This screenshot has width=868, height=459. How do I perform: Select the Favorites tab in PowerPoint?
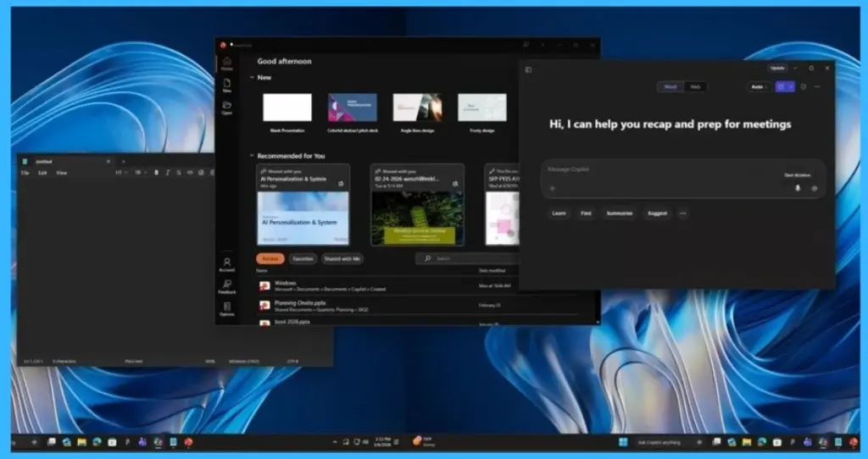(x=303, y=259)
